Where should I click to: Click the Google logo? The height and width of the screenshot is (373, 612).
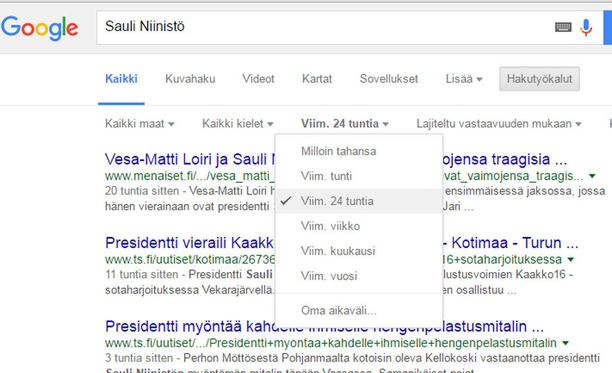click(39, 28)
